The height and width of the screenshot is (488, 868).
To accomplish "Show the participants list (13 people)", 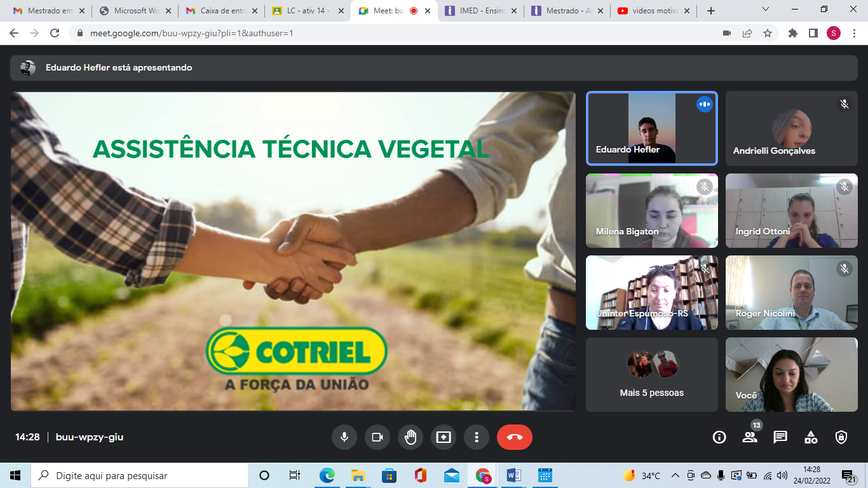I will [x=750, y=437].
